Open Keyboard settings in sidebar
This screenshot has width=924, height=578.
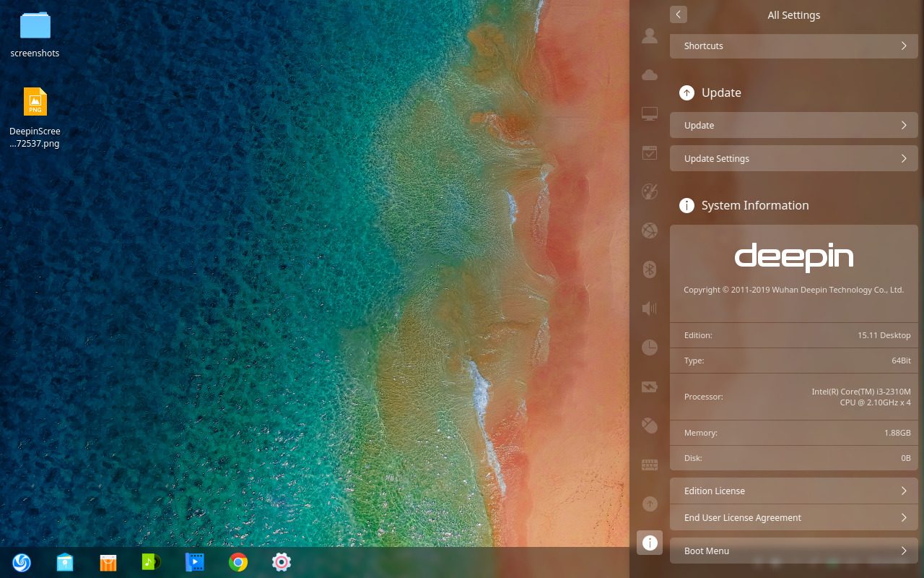point(649,465)
